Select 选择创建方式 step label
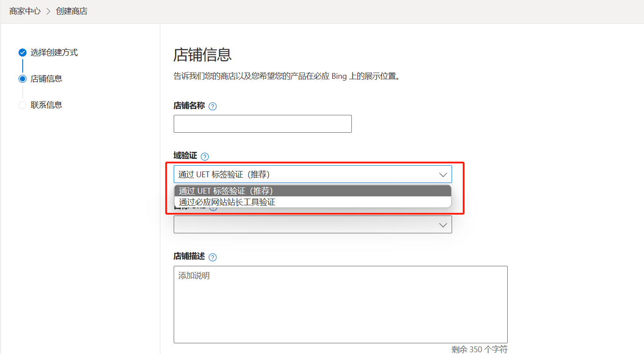 click(54, 53)
